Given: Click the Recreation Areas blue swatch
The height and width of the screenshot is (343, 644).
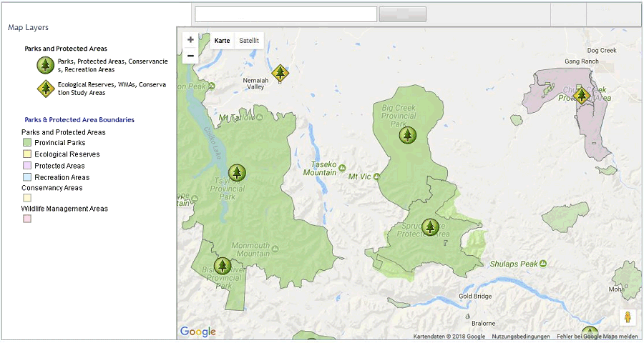Looking at the screenshot, I should pos(27,177).
